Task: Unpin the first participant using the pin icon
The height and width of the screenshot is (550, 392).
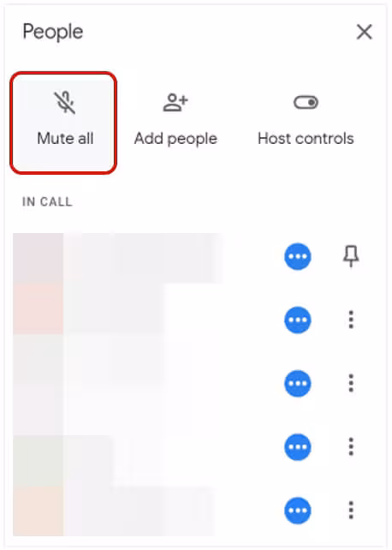Action: click(x=351, y=256)
